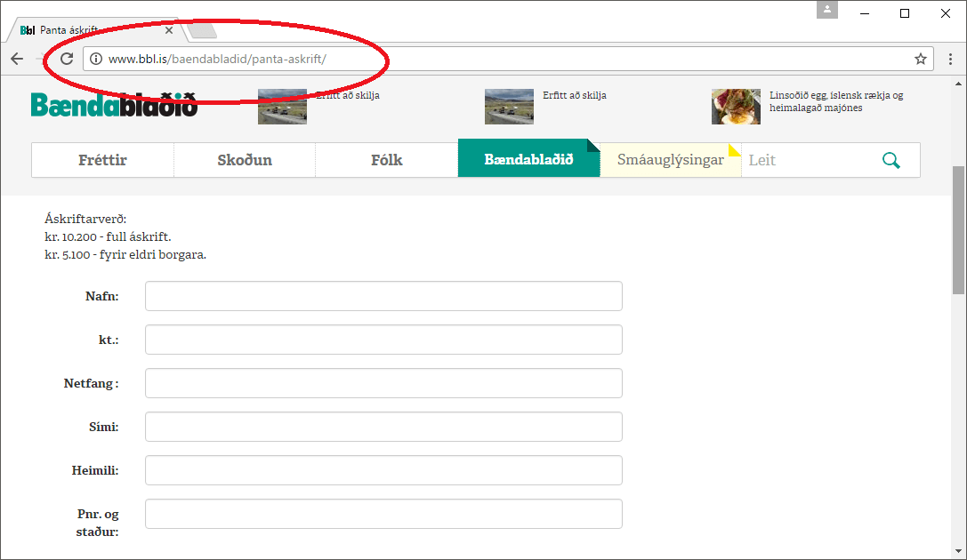Select the Bændablaðið menu tab

point(528,159)
